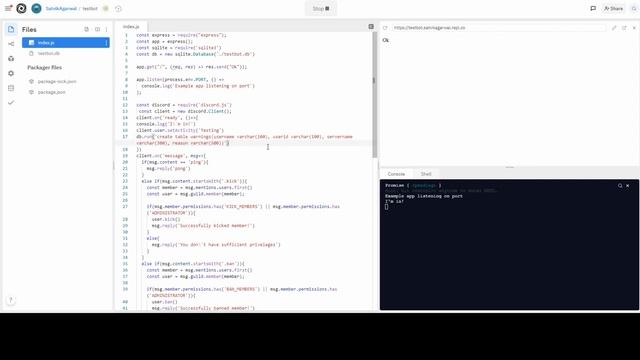This screenshot has height=360, width=640.
Task: Click the testbot repl name
Action: 90,9
